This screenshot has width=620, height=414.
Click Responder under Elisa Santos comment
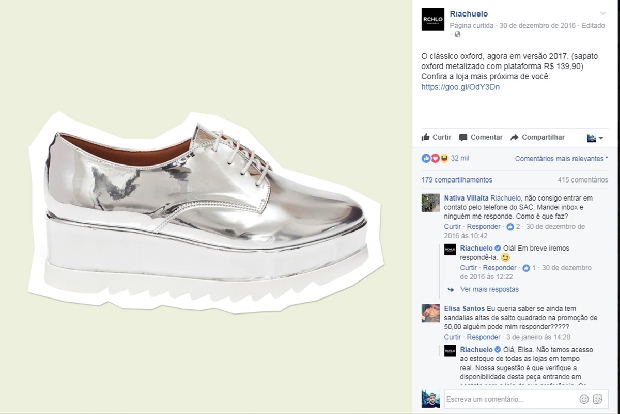tap(484, 337)
